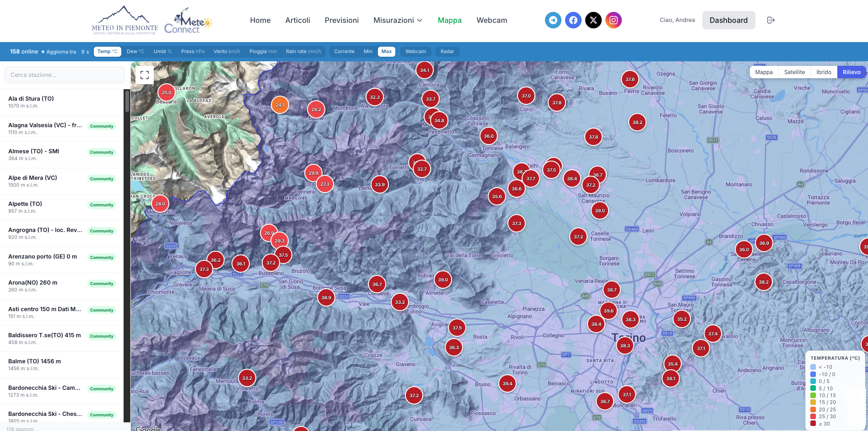Switch parameter to Pioggia mm
This screenshot has width=868, height=431.
(x=263, y=51)
